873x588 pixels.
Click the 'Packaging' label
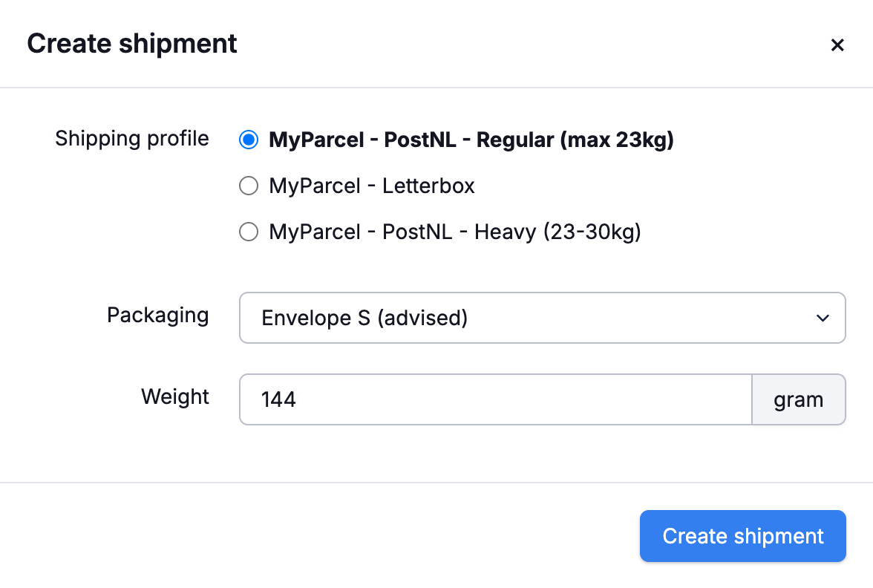[x=158, y=315]
